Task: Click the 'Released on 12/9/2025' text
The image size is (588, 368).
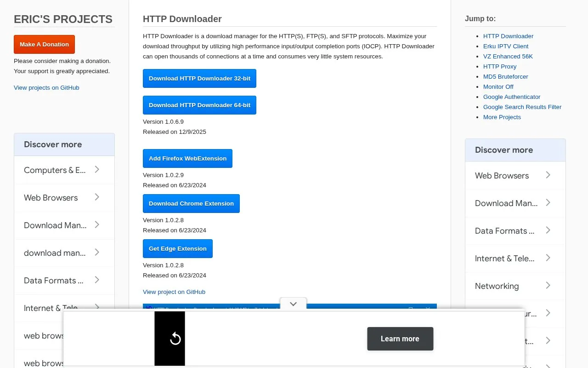Action: [x=175, y=132]
